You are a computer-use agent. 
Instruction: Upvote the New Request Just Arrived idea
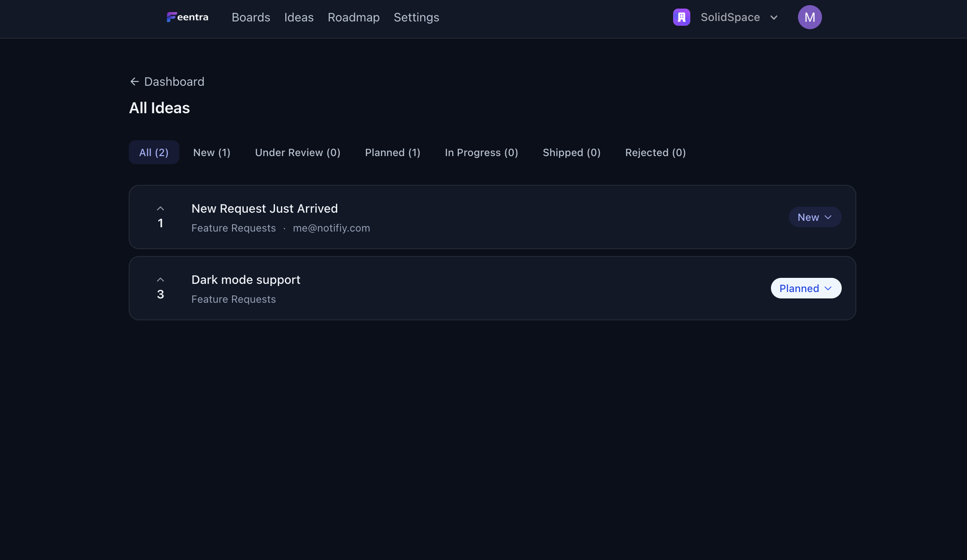[160, 209]
